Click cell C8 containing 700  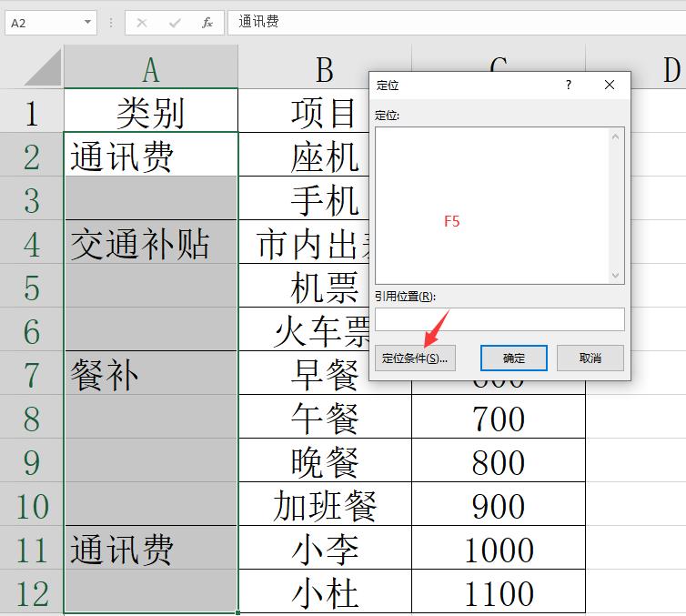(499, 417)
